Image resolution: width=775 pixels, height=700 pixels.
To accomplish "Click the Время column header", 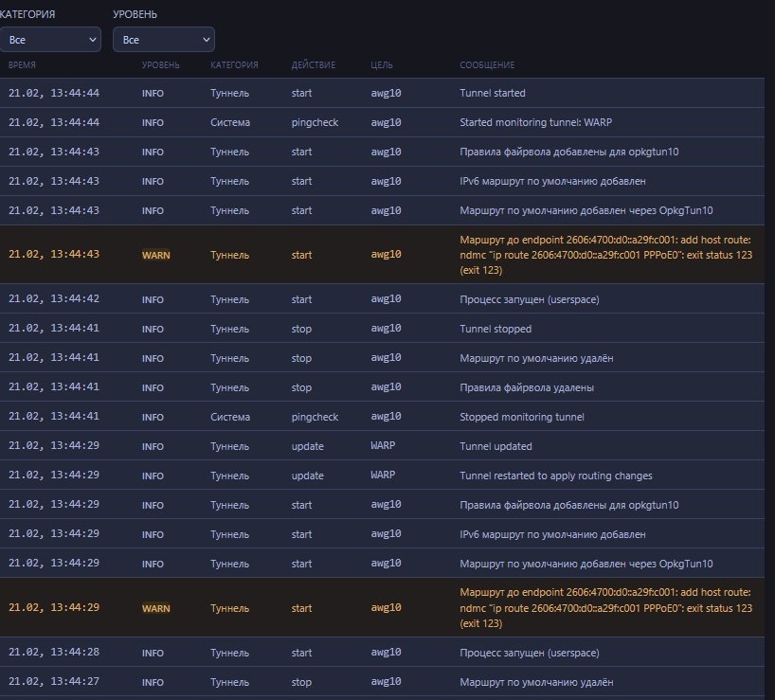I will [25, 65].
